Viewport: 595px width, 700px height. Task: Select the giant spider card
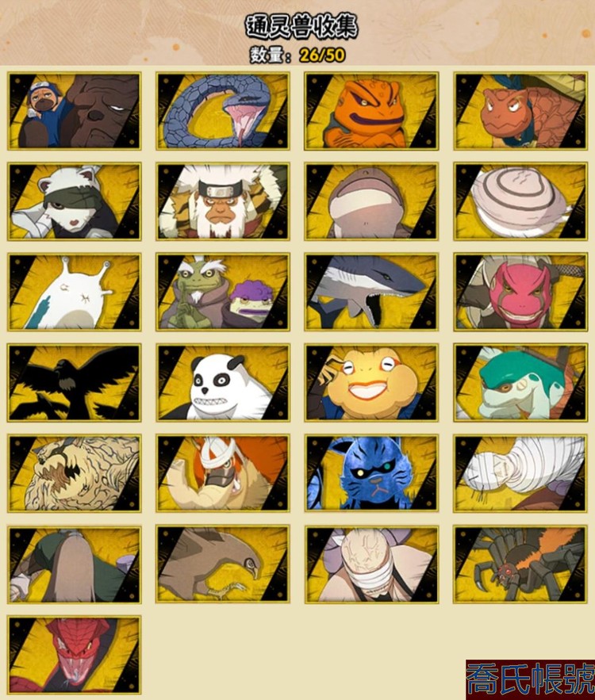pos(521,564)
